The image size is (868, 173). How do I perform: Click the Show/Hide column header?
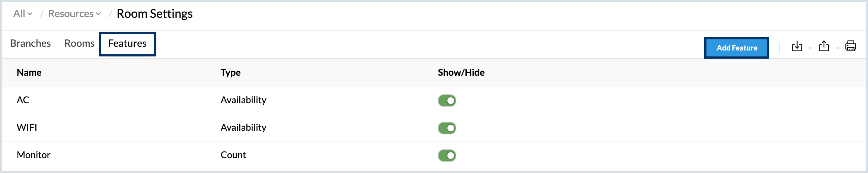click(461, 72)
